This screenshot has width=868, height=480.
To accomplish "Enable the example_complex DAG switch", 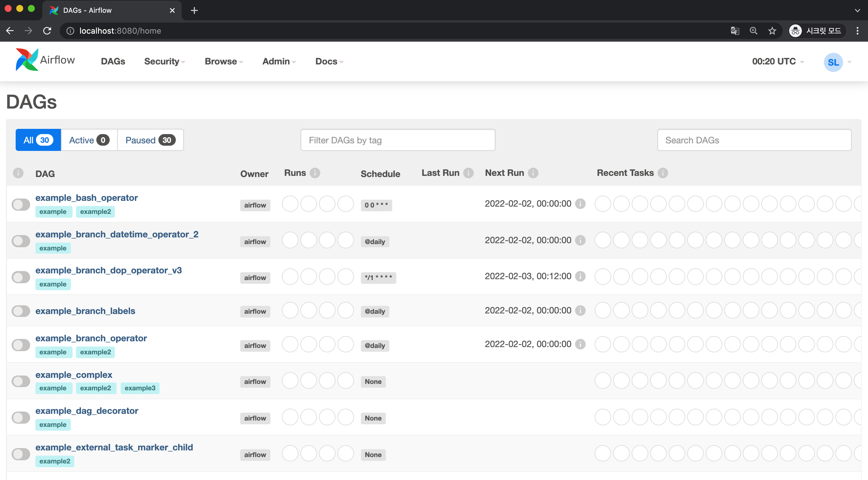I will (21, 381).
